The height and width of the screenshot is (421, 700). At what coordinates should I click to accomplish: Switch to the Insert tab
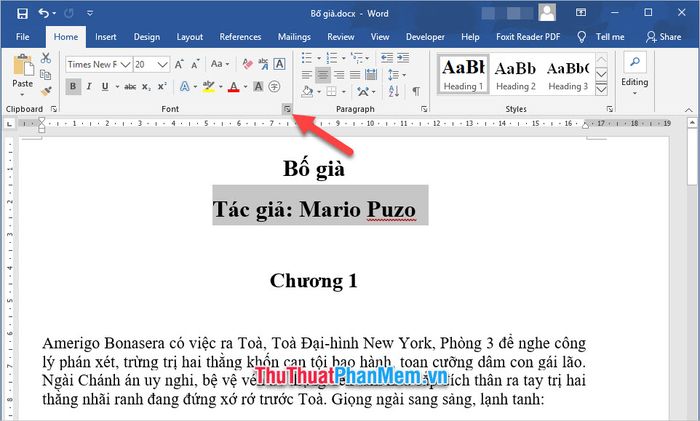coord(105,37)
